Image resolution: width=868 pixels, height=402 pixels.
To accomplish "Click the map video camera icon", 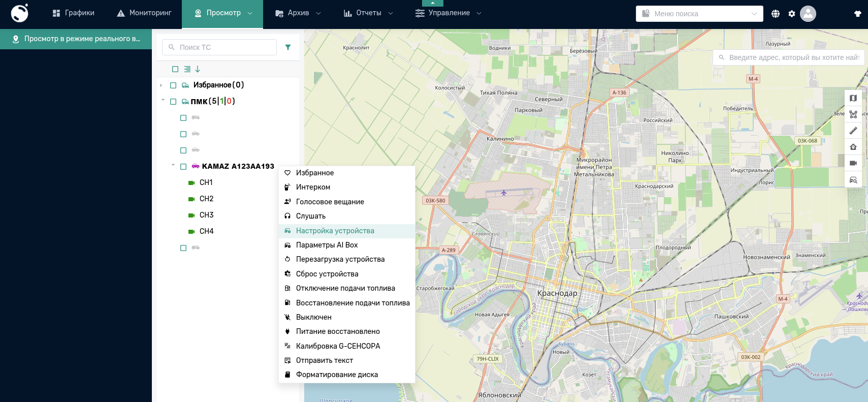I will coord(853,163).
